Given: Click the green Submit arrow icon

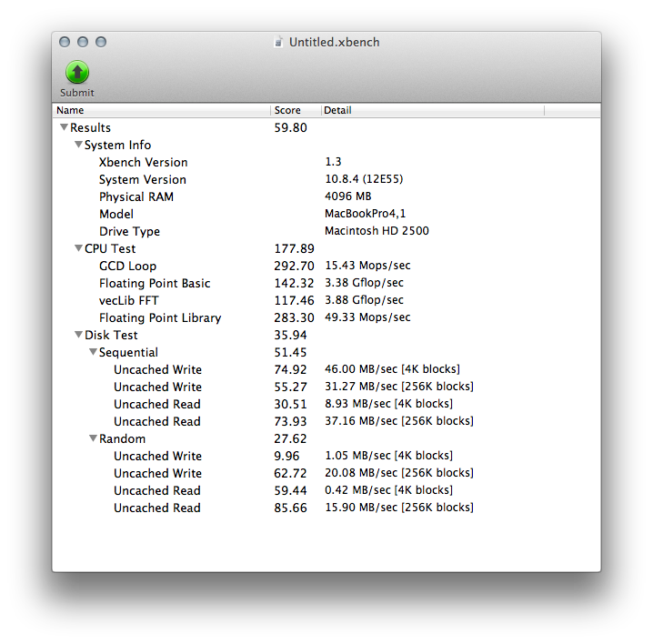Looking at the screenshot, I should 77,72.
